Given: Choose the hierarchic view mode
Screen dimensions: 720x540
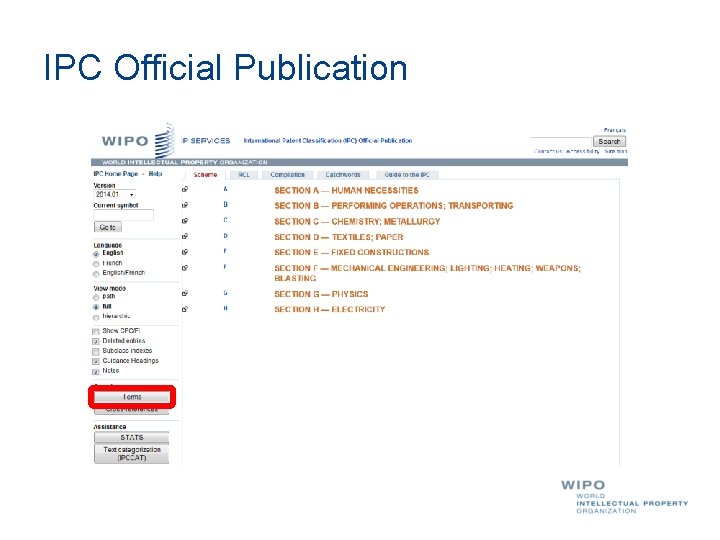Looking at the screenshot, I should click(96, 317).
